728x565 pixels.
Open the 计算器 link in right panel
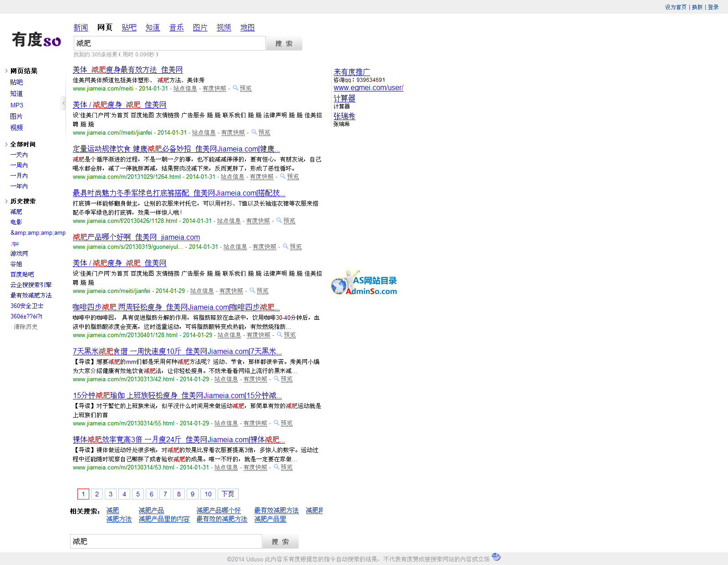click(344, 98)
